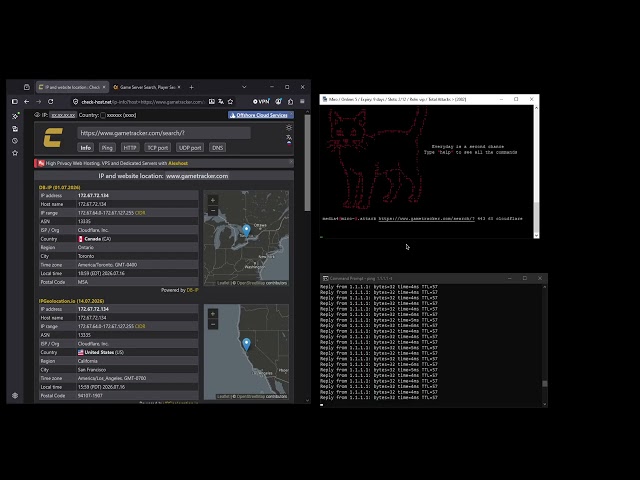Click the CIDR link in IPGeolocation table

click(140, 327)
